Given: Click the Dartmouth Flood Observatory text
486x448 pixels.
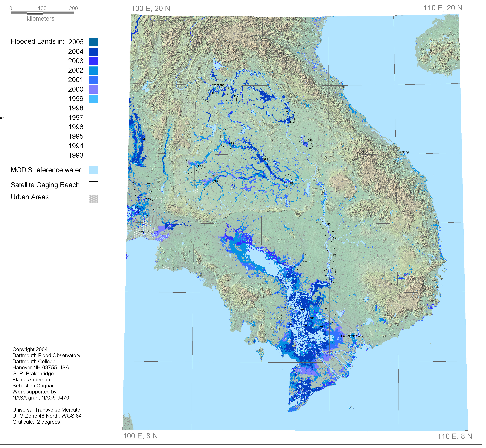Looking at the screenshot, I should tap(46, 356).
